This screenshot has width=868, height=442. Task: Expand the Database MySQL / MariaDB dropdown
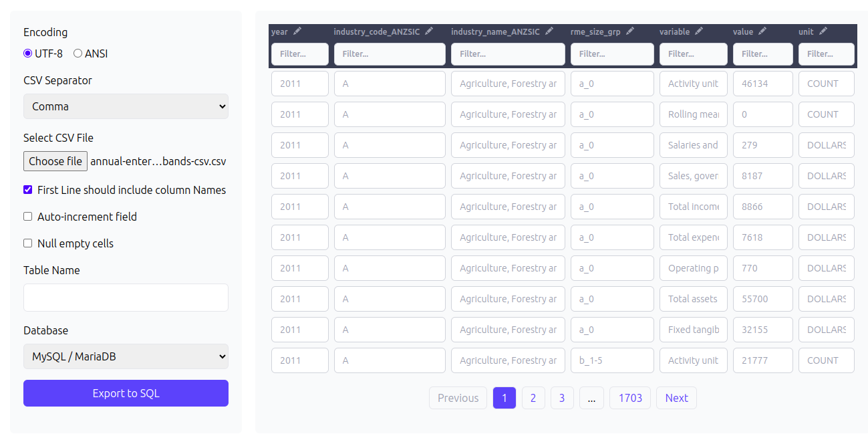[126, 356]
